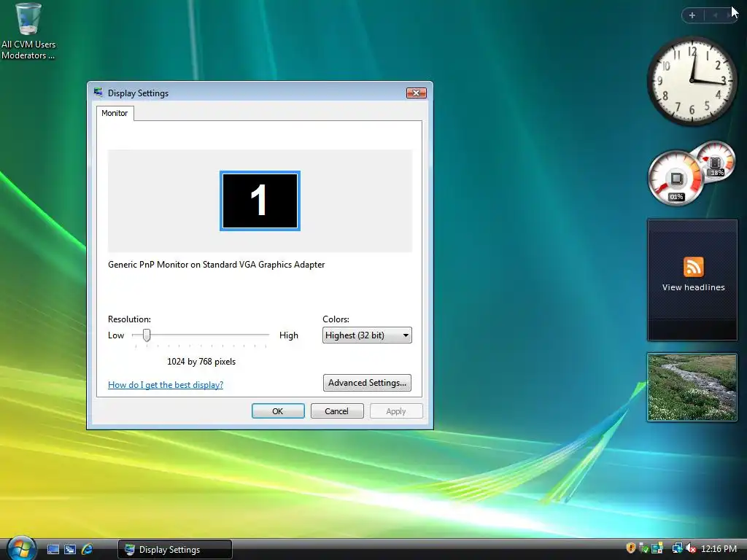Viewport: 747px width, 560px height.
Task: Click the greyed-out Apply button
Action: [x=396, y=411]
